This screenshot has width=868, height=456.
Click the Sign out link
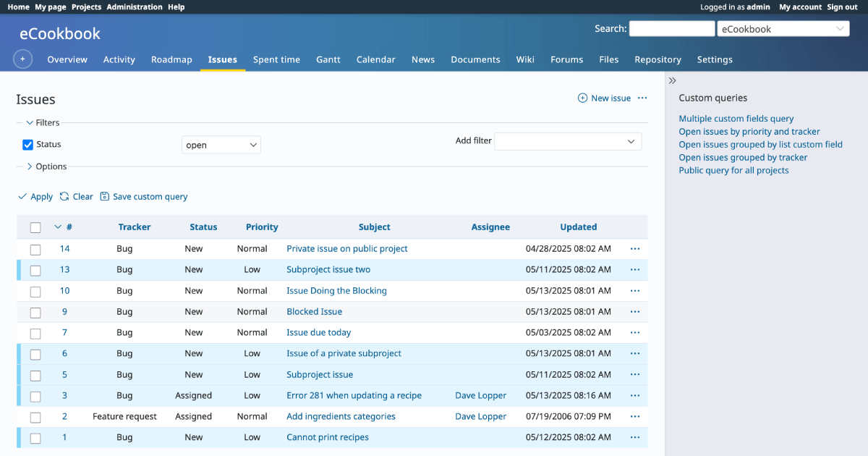(842, 7)
